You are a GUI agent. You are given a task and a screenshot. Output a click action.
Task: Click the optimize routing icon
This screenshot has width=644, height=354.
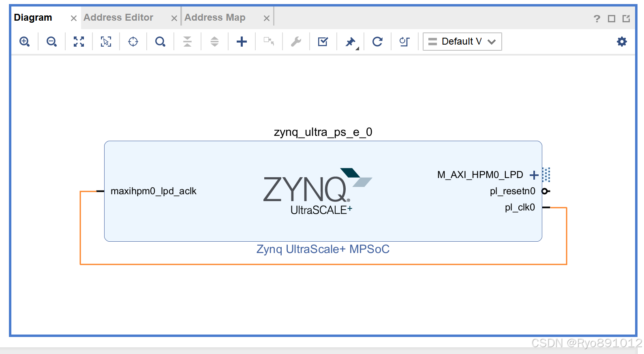point(404,41)
